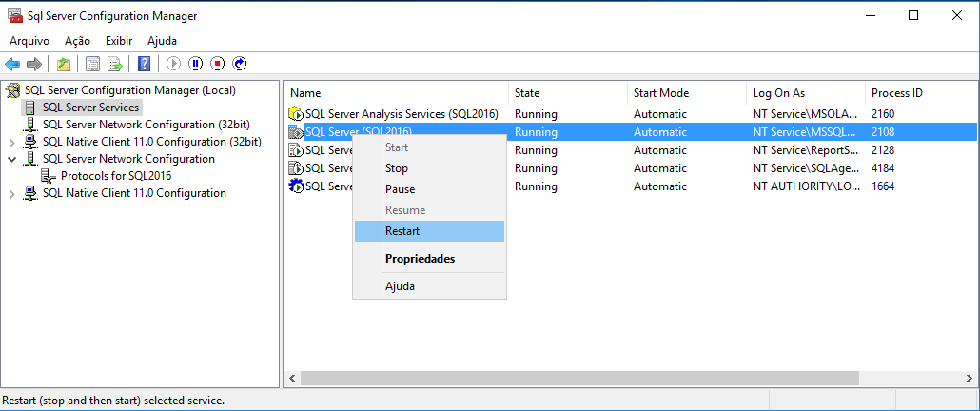Open the Exibir menu
The width and height of the screenshot is (980, 411).
[x=119, y=41]
